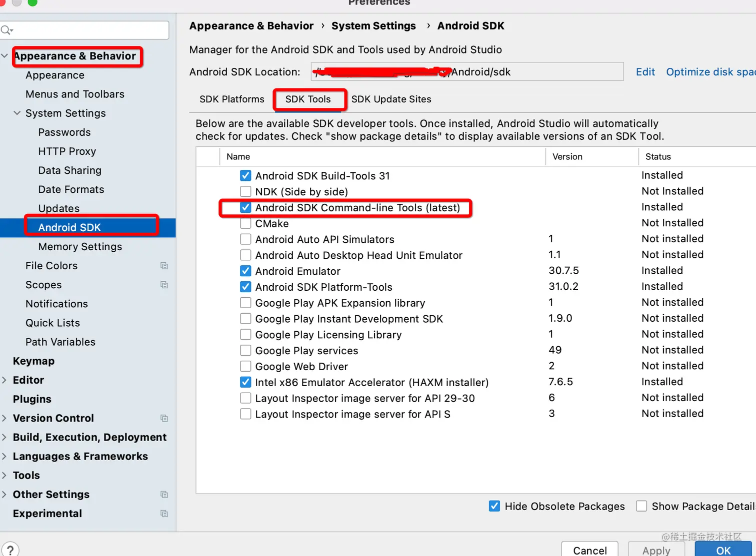Check Google Play APK Expansion library
This screenshot has width=756, height=556.
coord(245,303)
